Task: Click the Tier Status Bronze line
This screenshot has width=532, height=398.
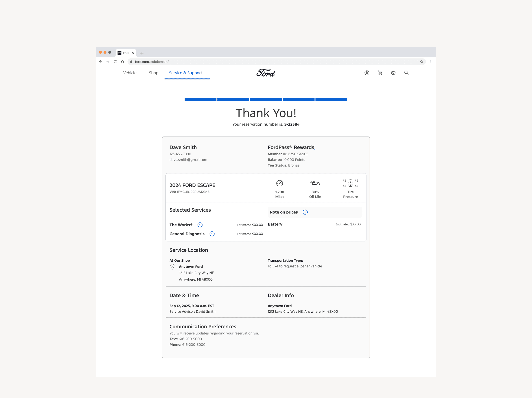Action: point(284,165)
